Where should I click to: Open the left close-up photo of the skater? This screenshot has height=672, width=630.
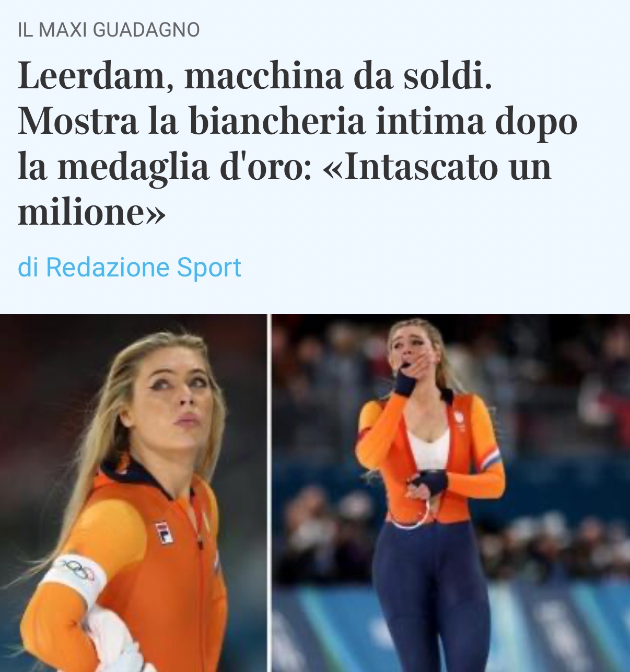pos(134,493)
